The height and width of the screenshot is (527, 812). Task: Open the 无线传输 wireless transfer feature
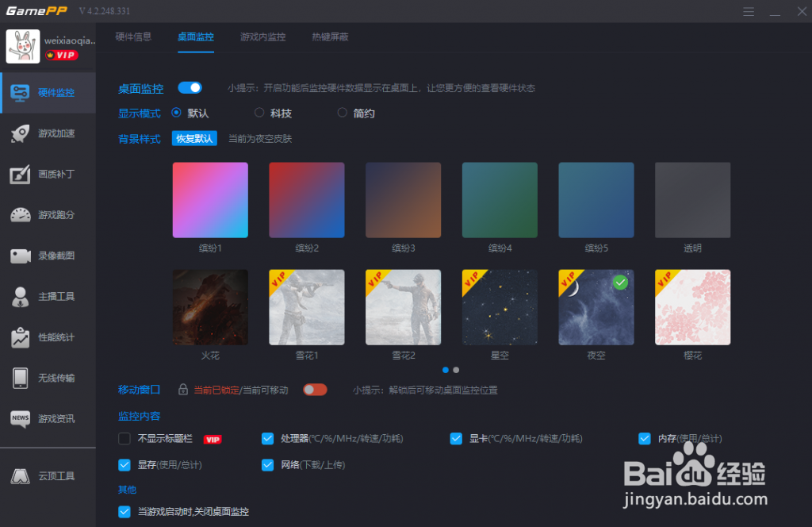[x=48, y=379]
